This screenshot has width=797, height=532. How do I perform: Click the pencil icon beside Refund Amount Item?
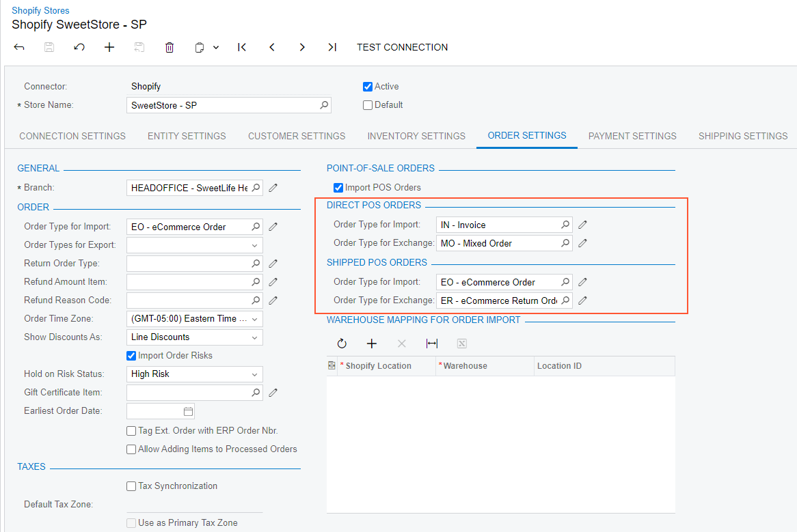(273, 282)
